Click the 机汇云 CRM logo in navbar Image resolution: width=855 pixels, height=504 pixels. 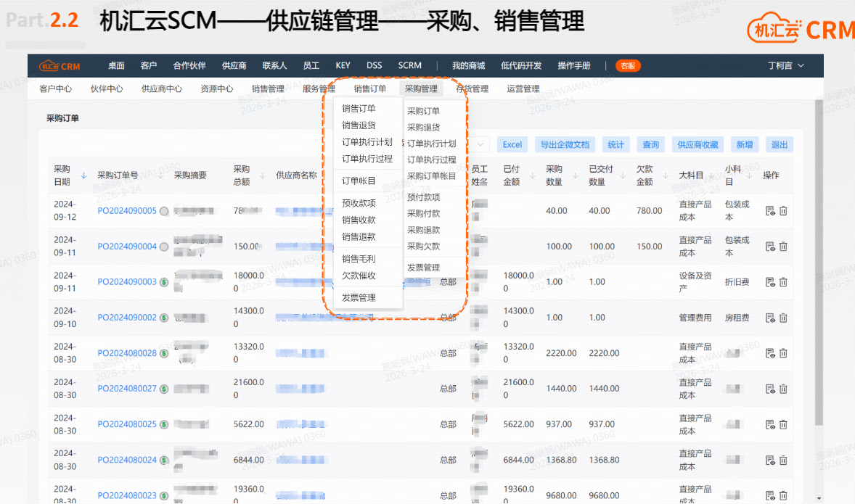(x=60, y=66)
